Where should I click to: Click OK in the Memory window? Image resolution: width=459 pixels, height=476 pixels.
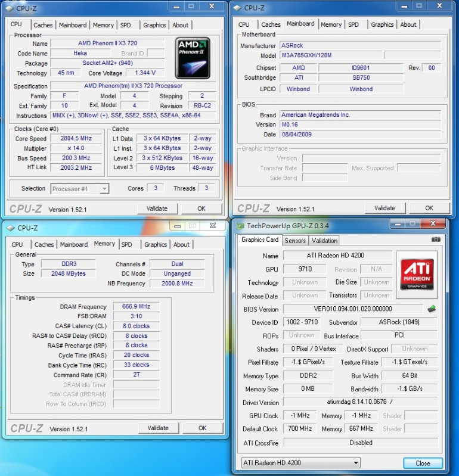(203, 428)
